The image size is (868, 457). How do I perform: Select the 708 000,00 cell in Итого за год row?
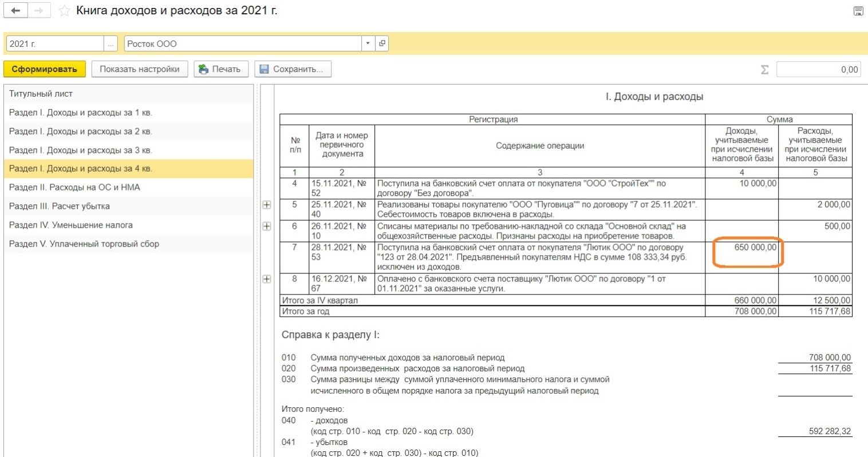742,311
